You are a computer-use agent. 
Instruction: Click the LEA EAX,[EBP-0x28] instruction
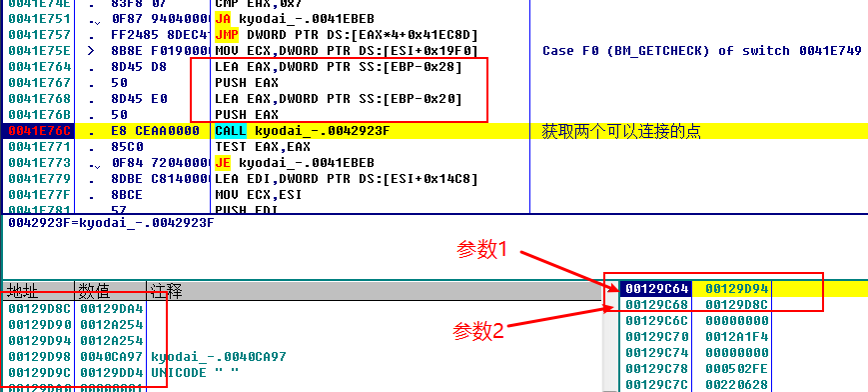(339, 67)
